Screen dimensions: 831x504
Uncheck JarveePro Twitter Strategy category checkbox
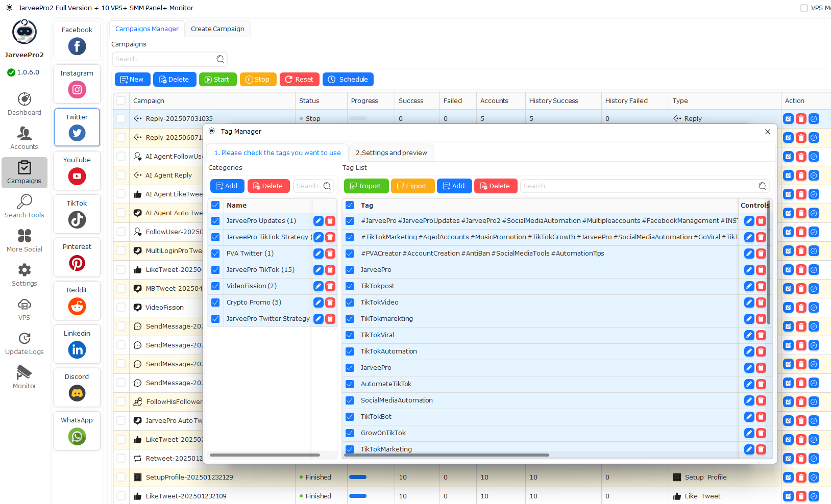click(215, 319)
